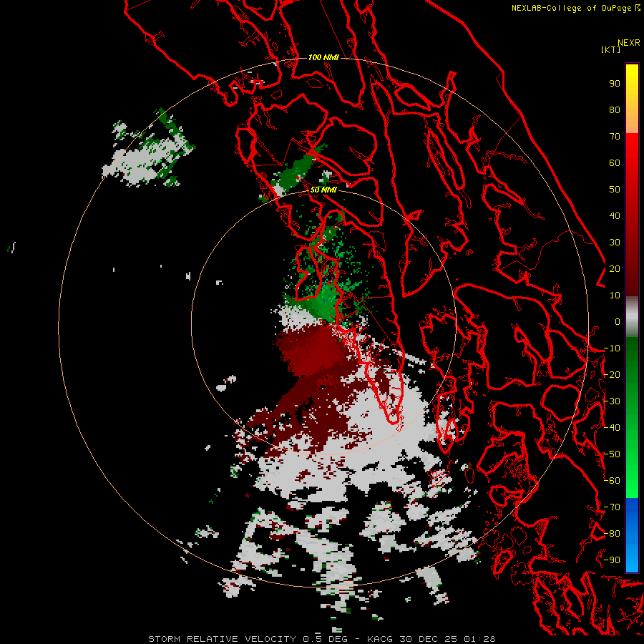
Task: Click the -60 value on velocity scale
Action: pyautogui.click(x=612, y=481)
